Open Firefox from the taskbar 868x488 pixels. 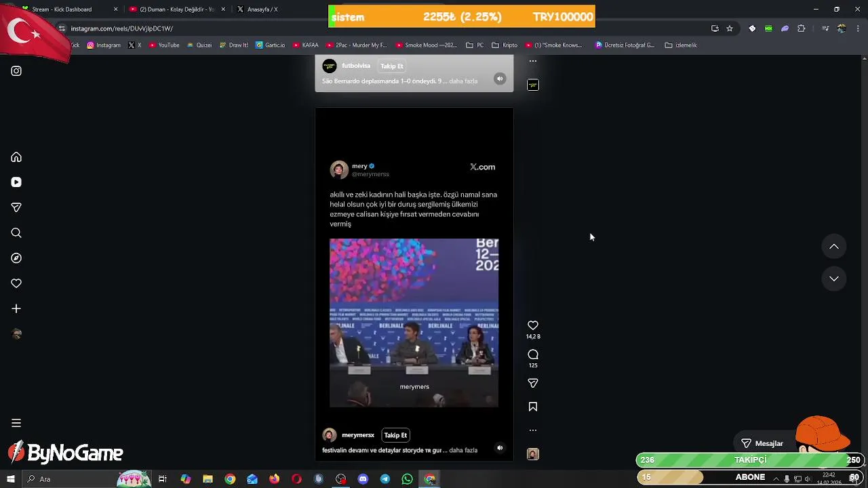(x=274, y=479)
